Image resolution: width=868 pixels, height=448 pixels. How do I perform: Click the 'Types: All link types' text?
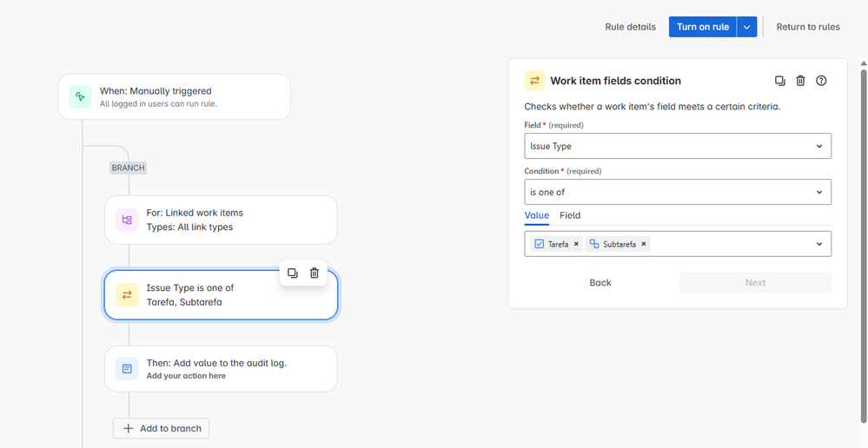[x=189, y=227]
